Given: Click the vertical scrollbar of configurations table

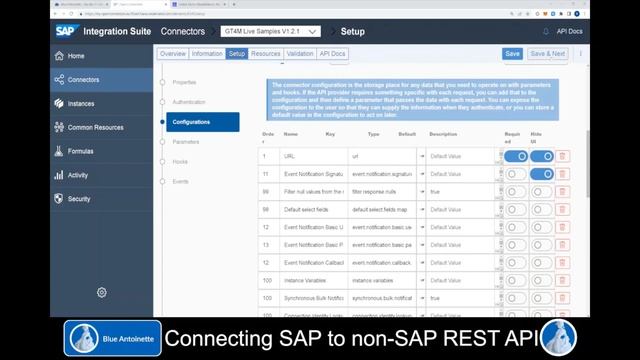Looking at the screenshot, I should [587, 164].
